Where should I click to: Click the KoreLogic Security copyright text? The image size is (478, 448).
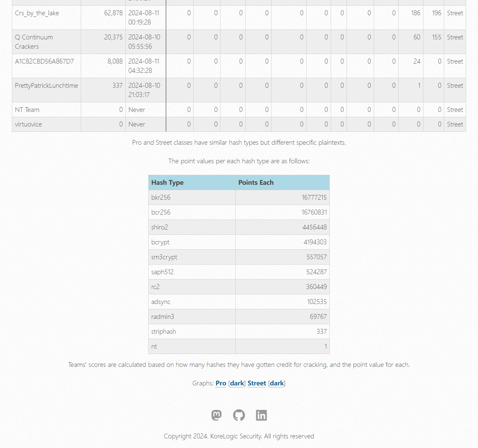pyautogui.click(x=239, y=436)
